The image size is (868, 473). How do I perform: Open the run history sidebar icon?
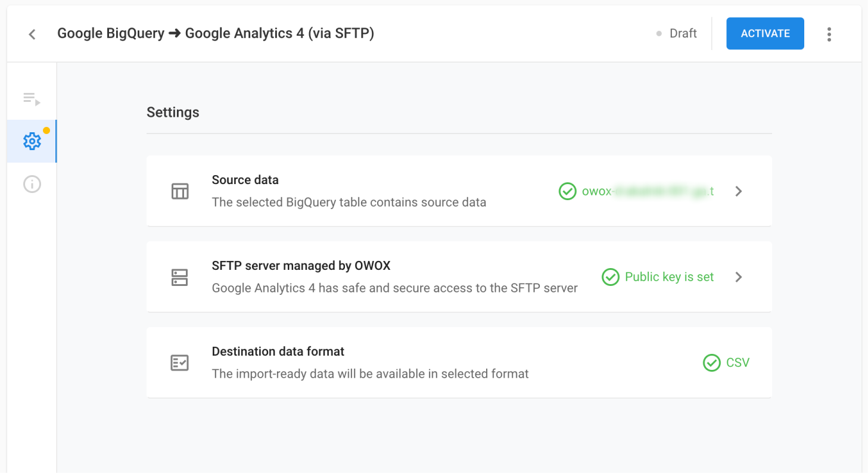tap(32, 99)
